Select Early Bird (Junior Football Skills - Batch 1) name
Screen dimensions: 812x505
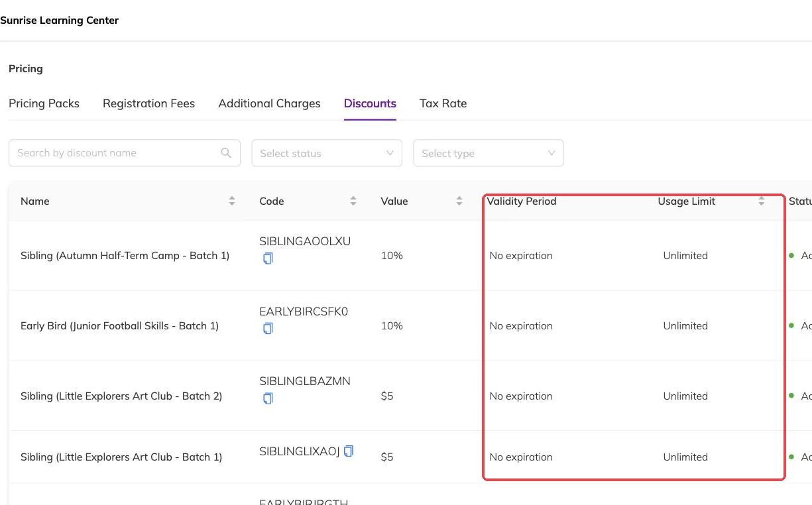click(x=119, y=326)
